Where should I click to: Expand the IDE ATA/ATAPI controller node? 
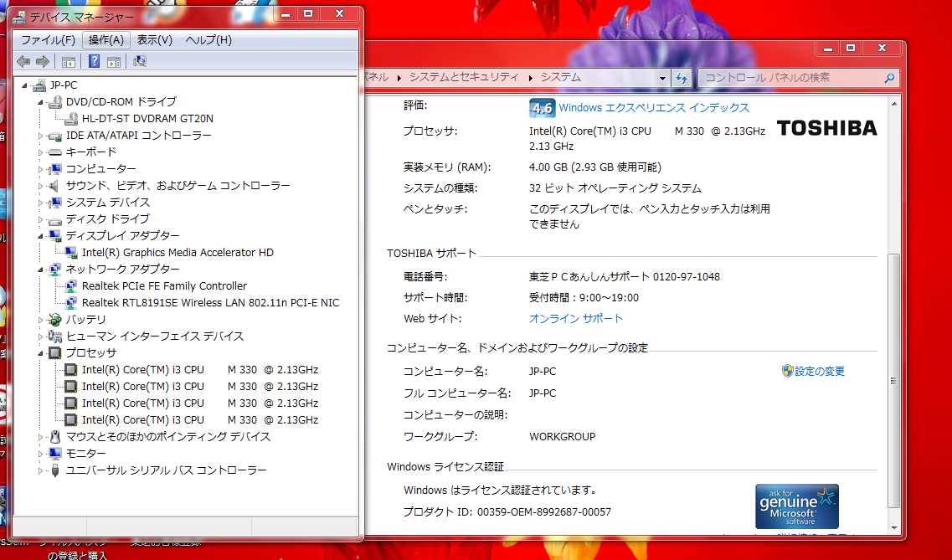coord(41,136)
